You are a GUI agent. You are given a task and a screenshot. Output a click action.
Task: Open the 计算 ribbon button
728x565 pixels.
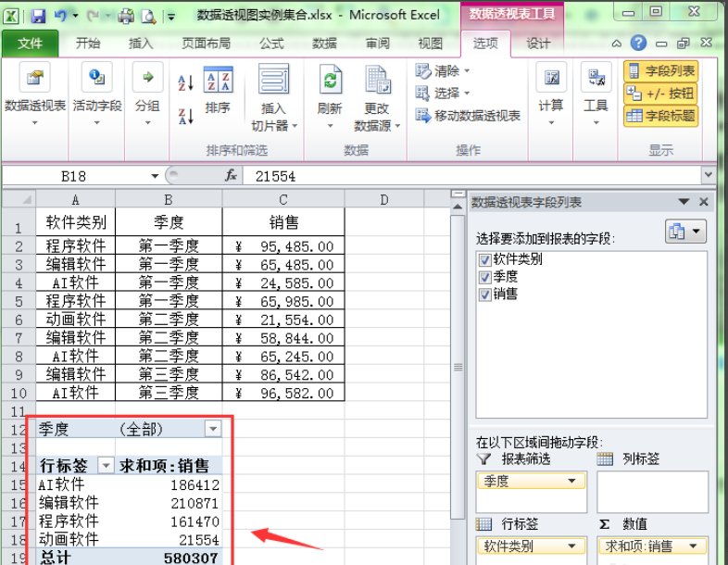click(x=551, y=94)
